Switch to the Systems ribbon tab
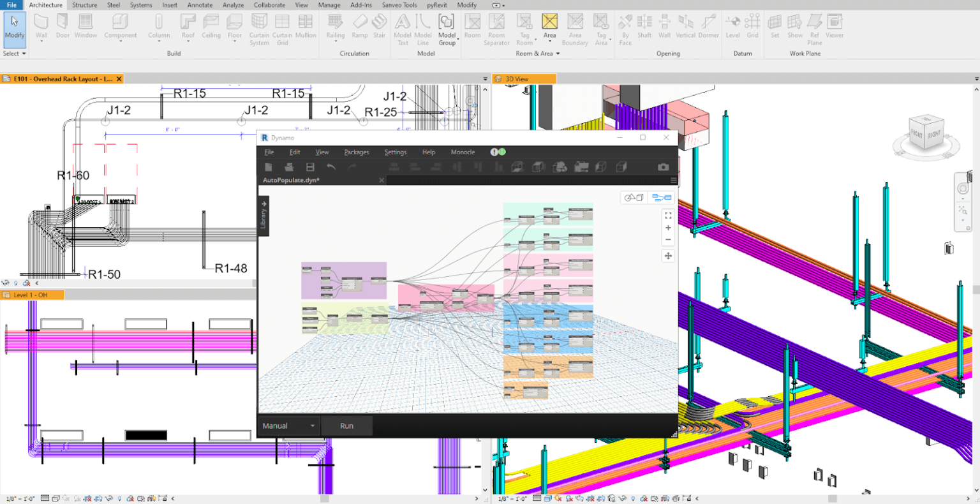Viewport: 980px width, 504px height. pyautogui.click(x=141, y=5)
